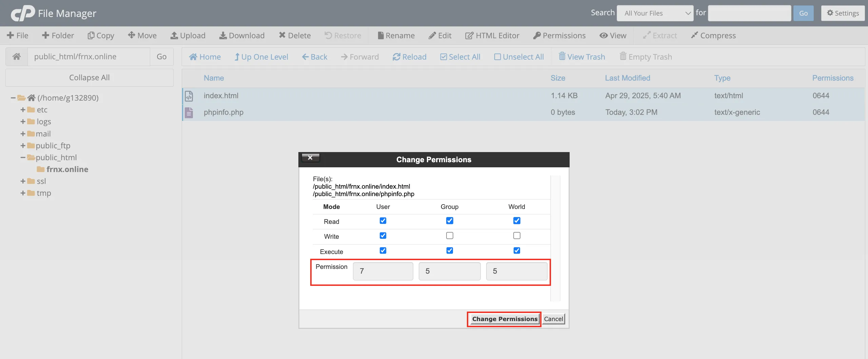Click View Trash

pos(582,57)
